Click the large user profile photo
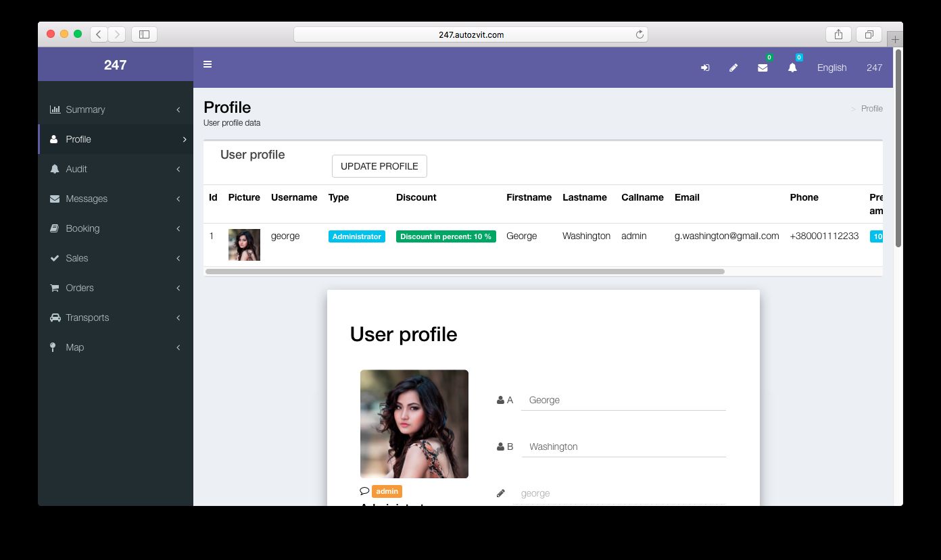 tap(414, 424)
